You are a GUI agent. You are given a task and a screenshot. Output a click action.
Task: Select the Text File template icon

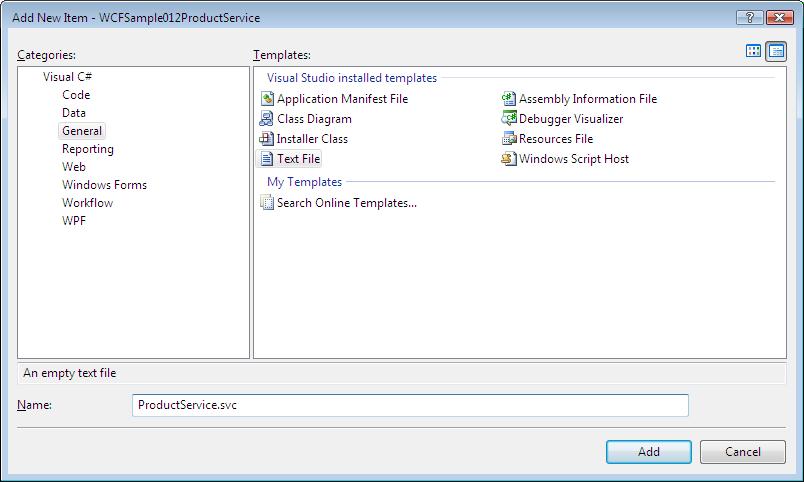[x=267, y=158]
